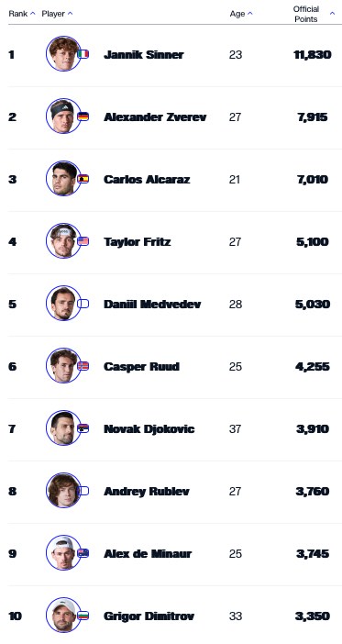The width and height of the screenshot is (342, 644).
Task: Click Bulgaria flag icon beside Grigor Dimitrov
Action: point(83,616)
